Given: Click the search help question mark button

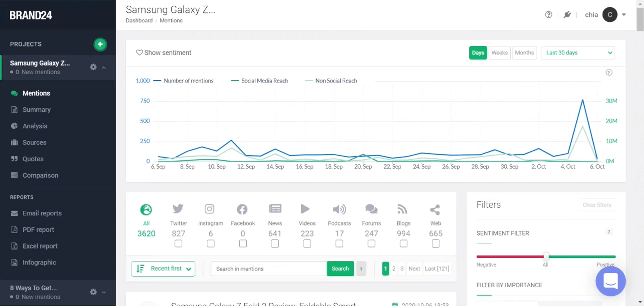Looking at the screenshot, I should (x=361, y=269).
